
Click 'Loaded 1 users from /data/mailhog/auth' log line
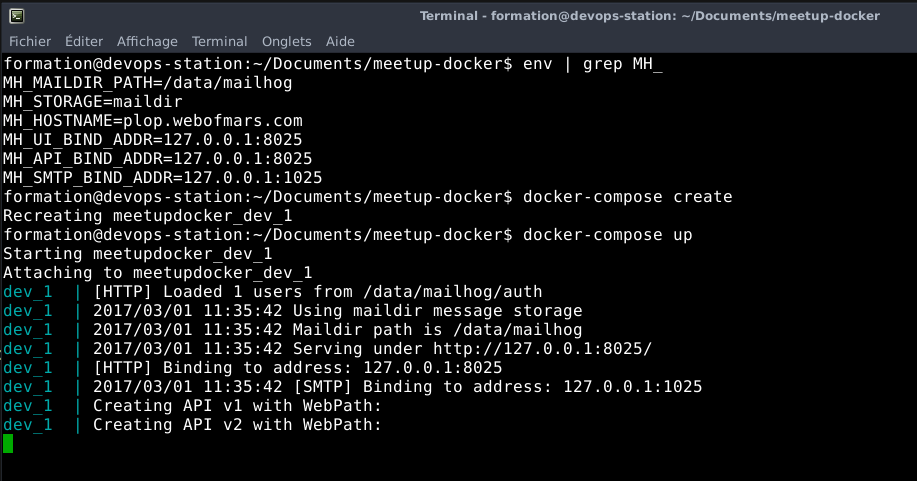pyautogui.click(x=318, y=291)
